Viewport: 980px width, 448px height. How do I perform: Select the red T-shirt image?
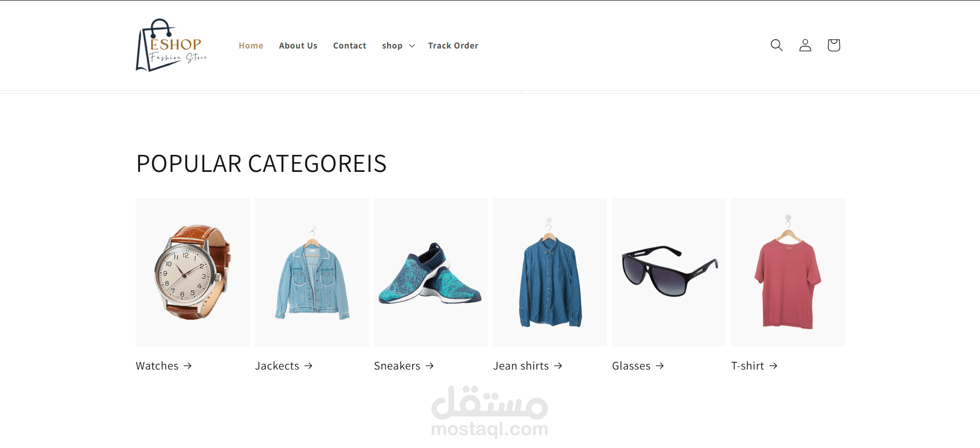pyautogui.click(x=788, y=272)
